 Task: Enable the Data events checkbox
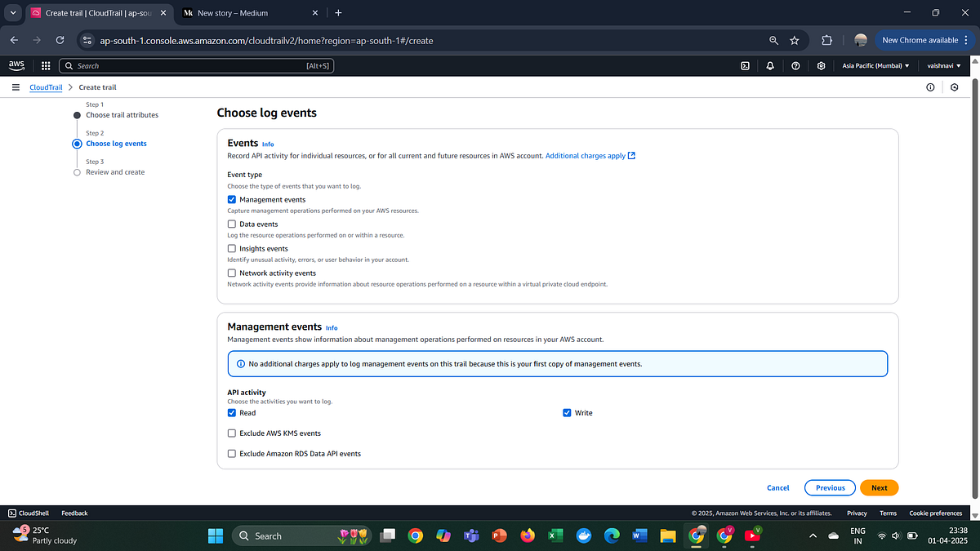point(232,224)
